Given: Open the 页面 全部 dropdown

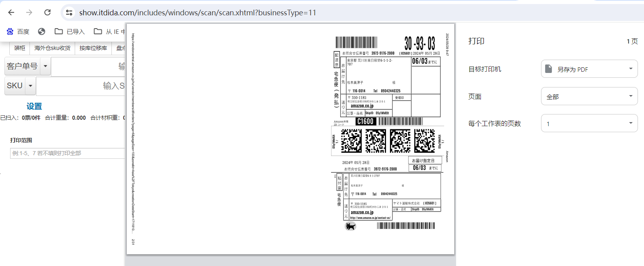Looking at the screenshot, I should point(589,96).
